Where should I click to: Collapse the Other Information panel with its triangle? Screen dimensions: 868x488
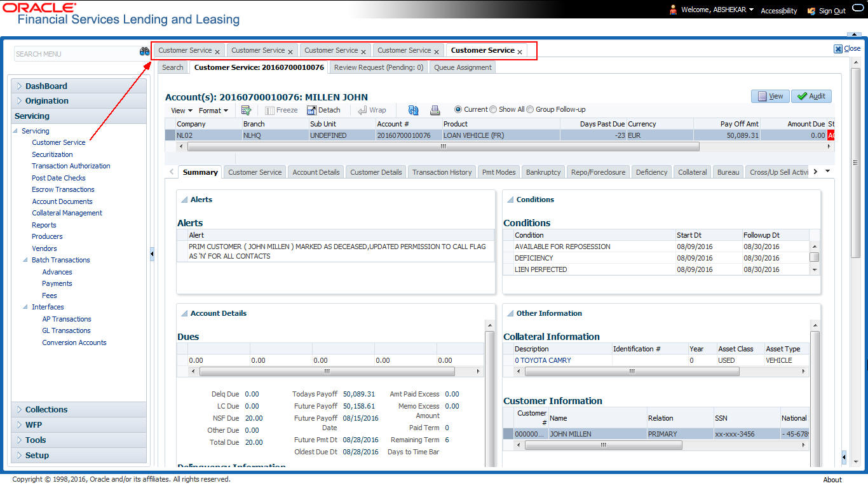510,313
